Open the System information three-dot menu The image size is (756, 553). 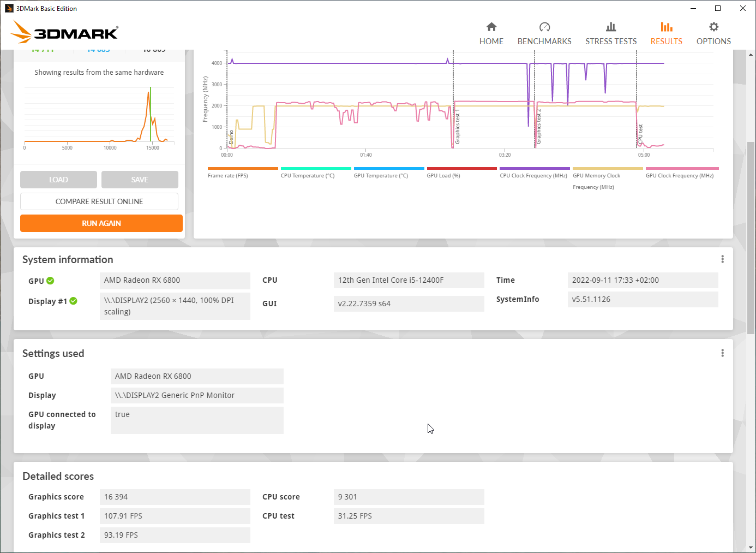(722, 259)
